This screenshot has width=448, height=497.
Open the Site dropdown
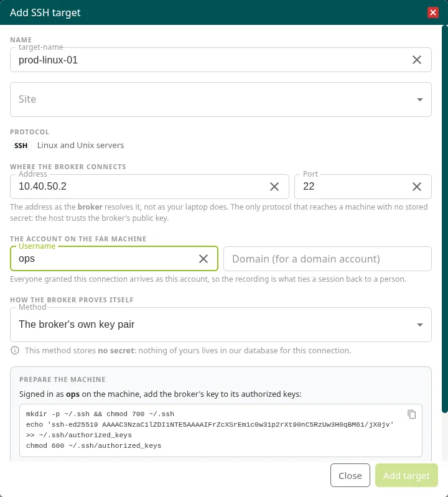click(221, 100)
